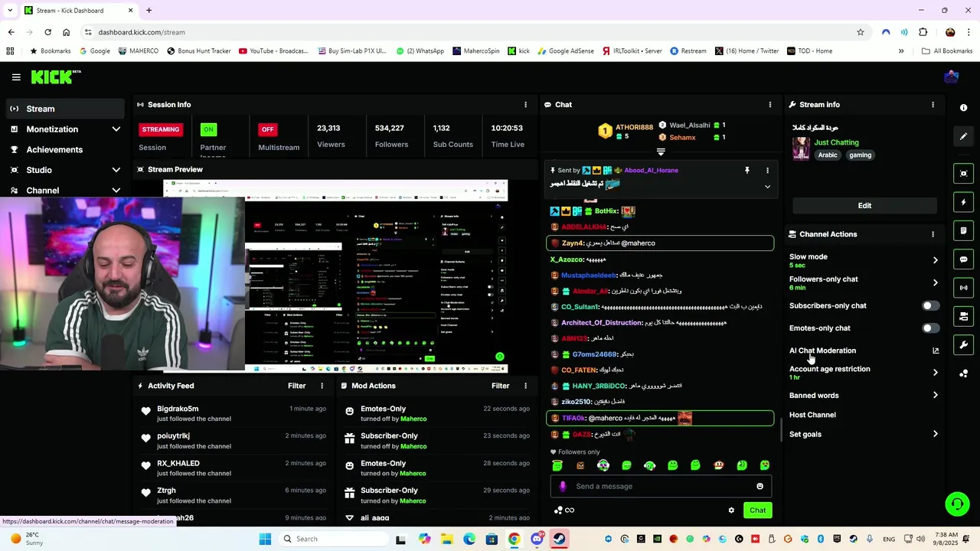Expand the pinned message chevron
The width and height of the screenshot is (980, 551).
[x=767, y=187]
